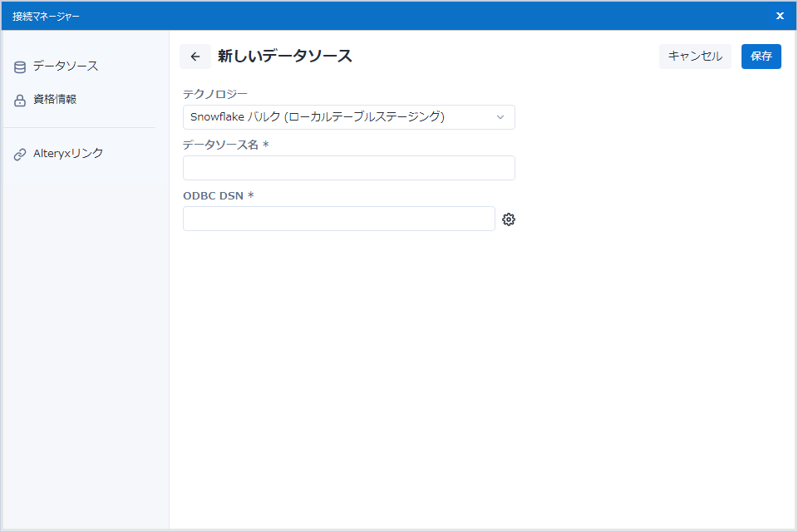Click the chain-link icon beside Alteryxリンク

20,154
